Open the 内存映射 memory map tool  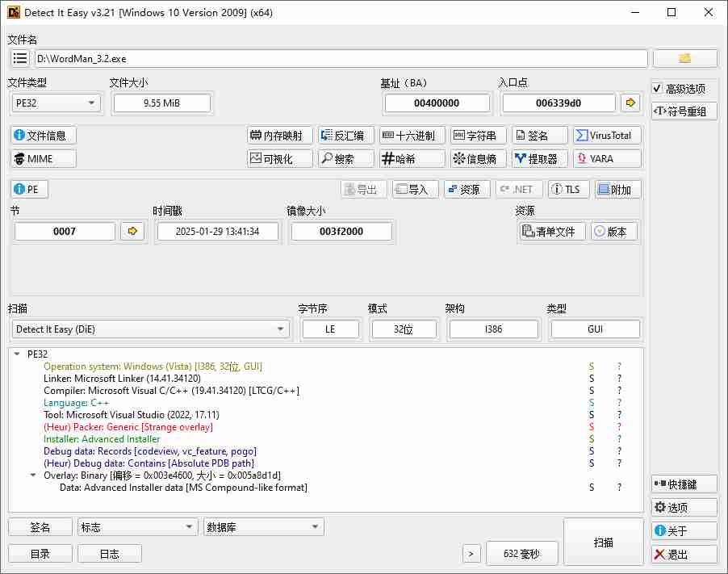pos(279,136)
